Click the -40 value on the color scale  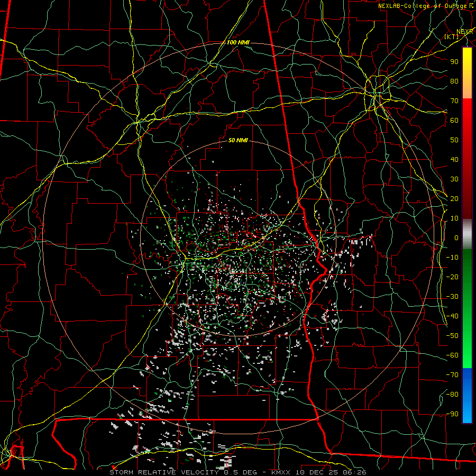[x=452, y=316]
